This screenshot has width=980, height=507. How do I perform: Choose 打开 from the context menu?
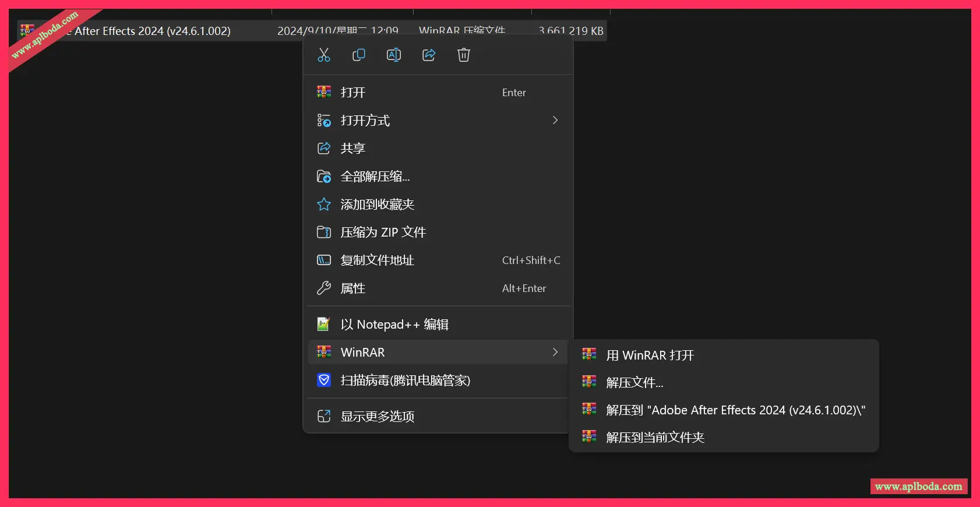438,92
